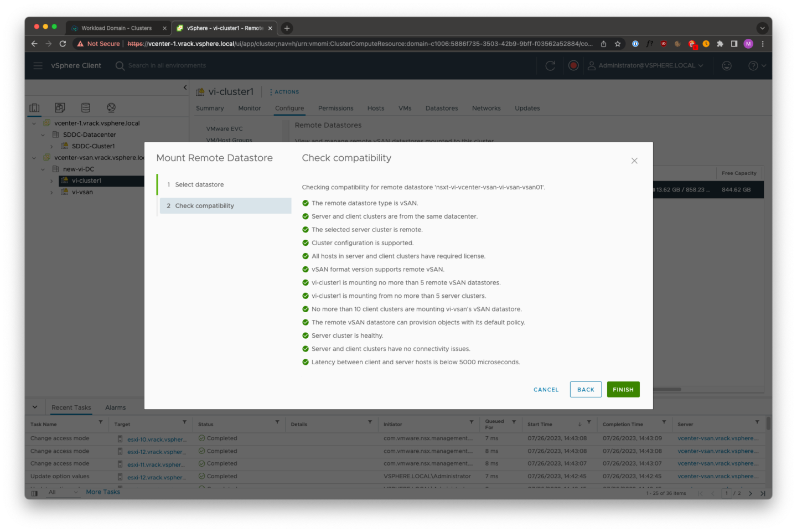Open the hamburger main menu
The width and height of the screenshot is (797, 532).
37,65
